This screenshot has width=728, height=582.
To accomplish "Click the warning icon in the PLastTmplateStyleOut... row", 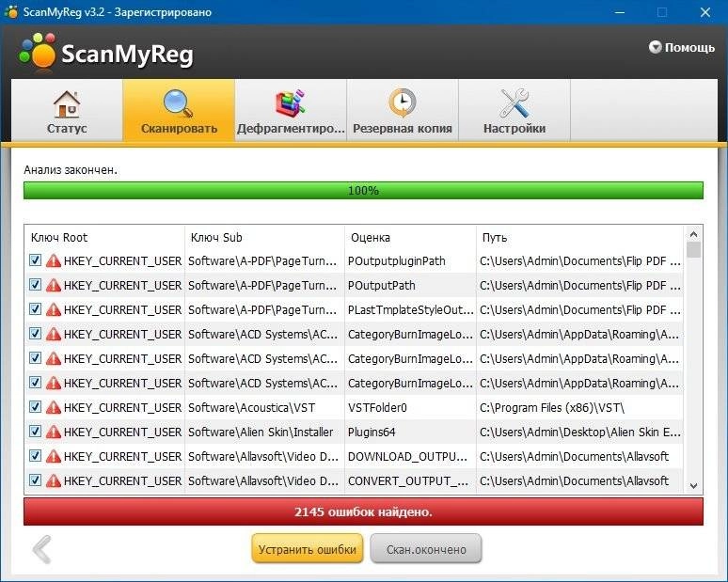I will coord(54,309).
